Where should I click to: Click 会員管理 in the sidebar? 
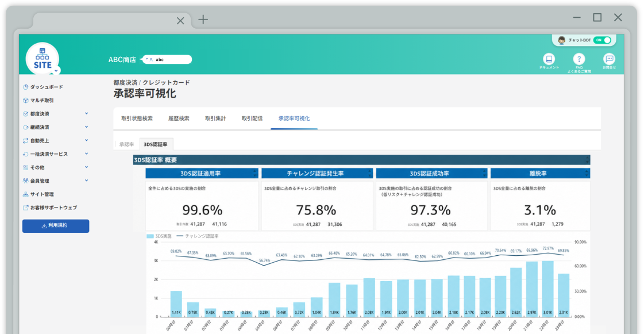tap(40, 181)
